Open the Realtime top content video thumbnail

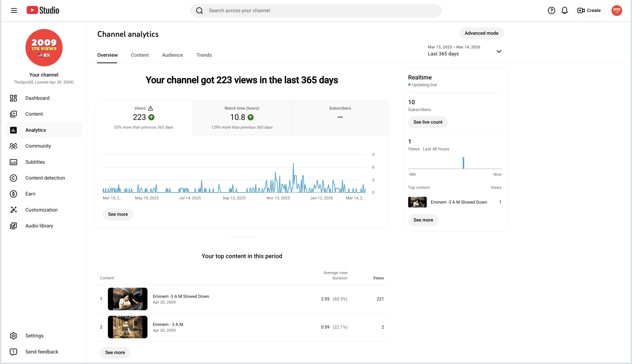417,202
